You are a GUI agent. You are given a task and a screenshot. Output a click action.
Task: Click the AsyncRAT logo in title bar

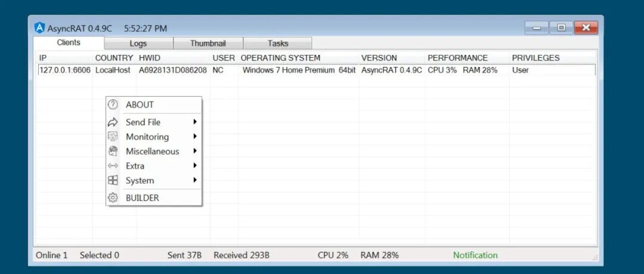[39, 28]
